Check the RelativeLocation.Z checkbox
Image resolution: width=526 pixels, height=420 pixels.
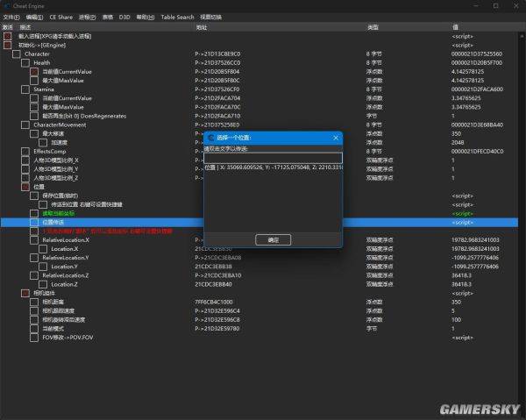click(x=34, y=275)
